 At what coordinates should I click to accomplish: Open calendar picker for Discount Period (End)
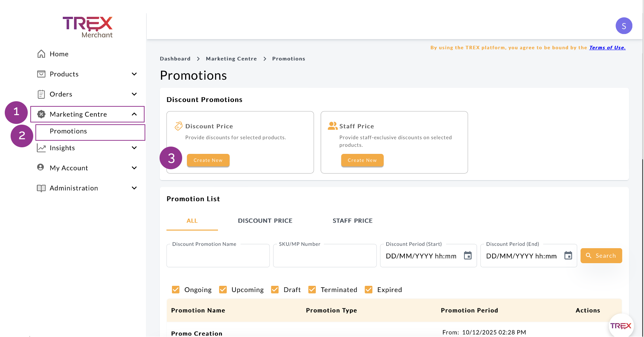click(x=568, y=255)
